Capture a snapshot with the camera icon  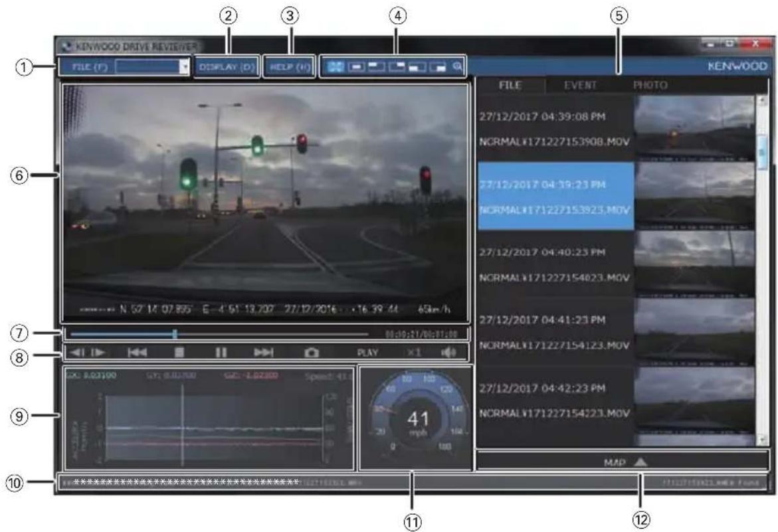[312, 353]
